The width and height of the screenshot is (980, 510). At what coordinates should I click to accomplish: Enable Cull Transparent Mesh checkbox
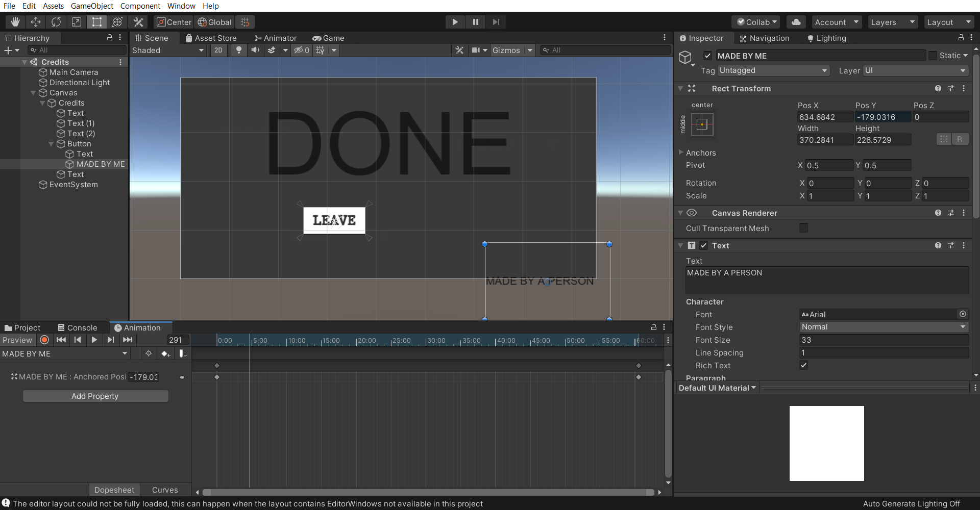click(x=803, y=228)
